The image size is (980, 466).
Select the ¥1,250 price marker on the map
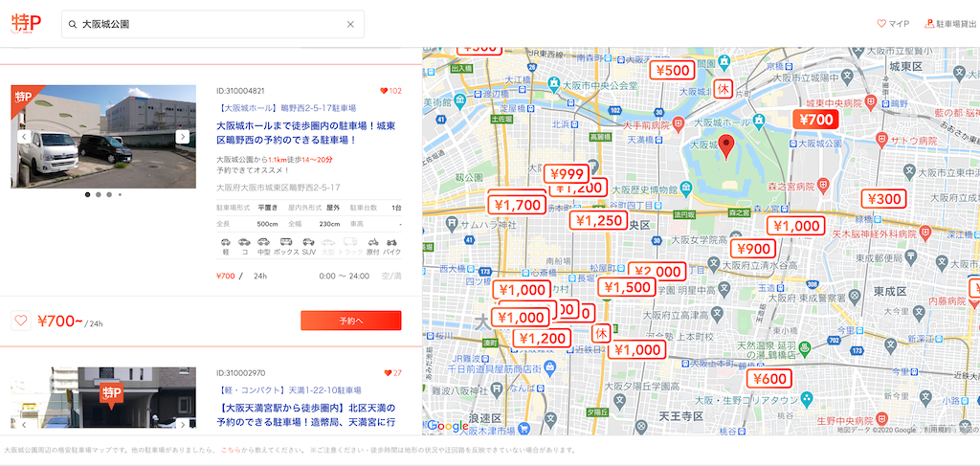(x=598, y=220)
